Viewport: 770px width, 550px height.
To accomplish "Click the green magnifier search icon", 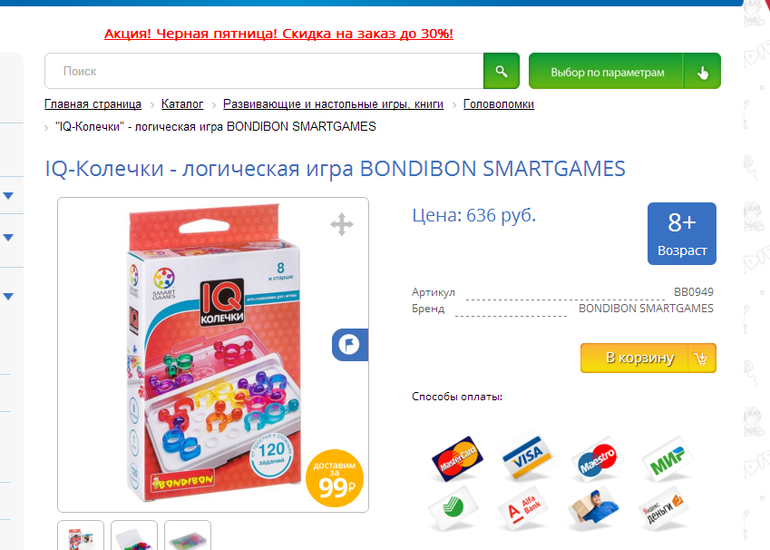I will pos(501,71).
